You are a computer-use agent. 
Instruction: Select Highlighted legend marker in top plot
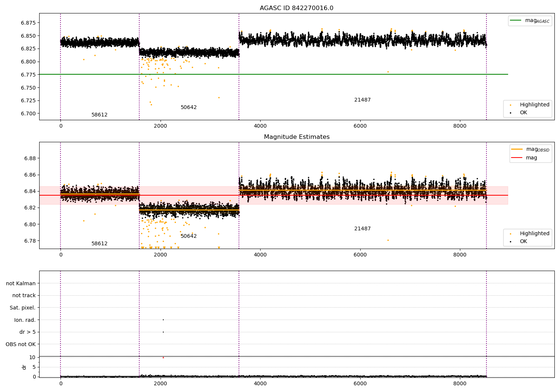pyautogui.click(x=511, y=105)
